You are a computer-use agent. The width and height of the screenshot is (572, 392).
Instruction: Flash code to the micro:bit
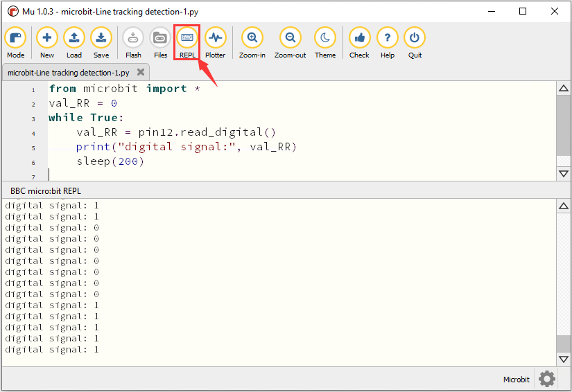[133, 43]
